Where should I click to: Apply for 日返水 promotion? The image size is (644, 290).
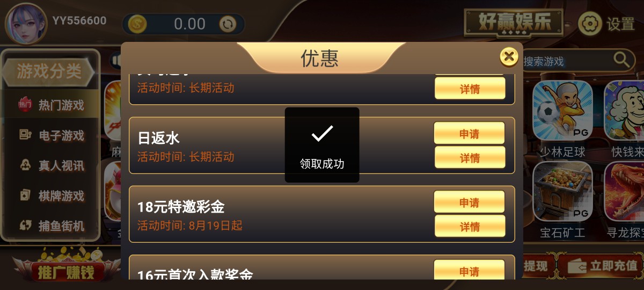pyautogui.click(x=470, y=134)
